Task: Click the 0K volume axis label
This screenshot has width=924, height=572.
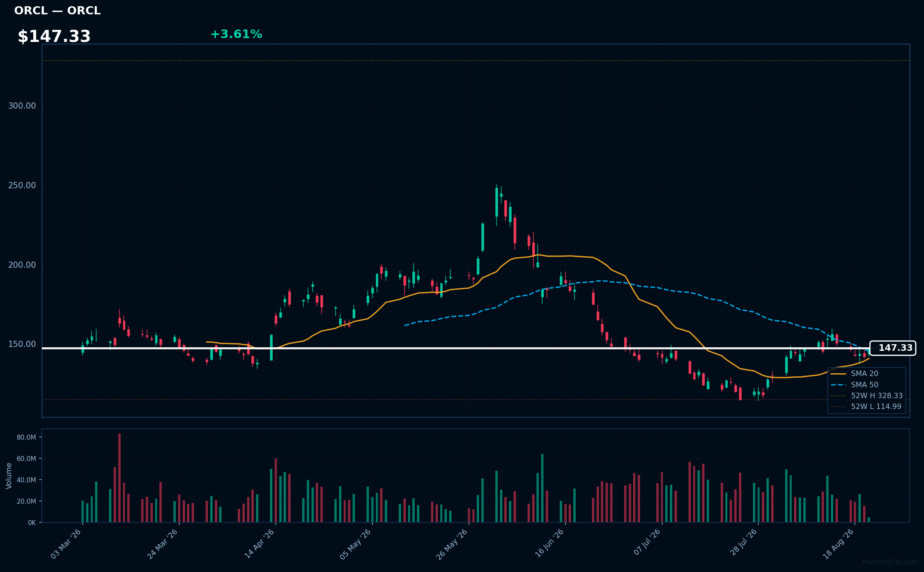Action: pos(32,523)
